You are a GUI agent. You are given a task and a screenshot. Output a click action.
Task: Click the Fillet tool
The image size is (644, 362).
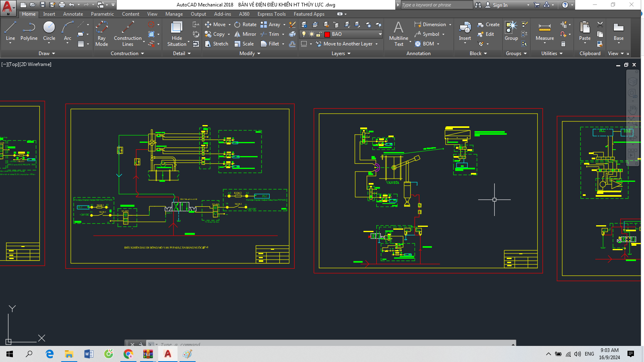270,44
